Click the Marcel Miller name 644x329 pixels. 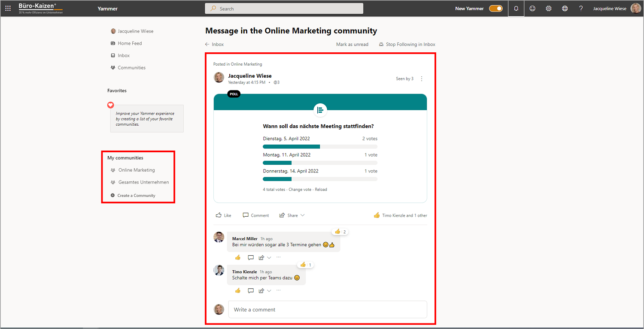(x=245, y=238)
